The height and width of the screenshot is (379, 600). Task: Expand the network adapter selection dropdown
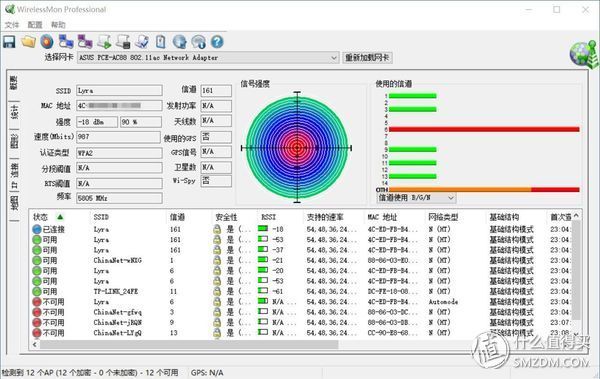click(x=334, y=58)
